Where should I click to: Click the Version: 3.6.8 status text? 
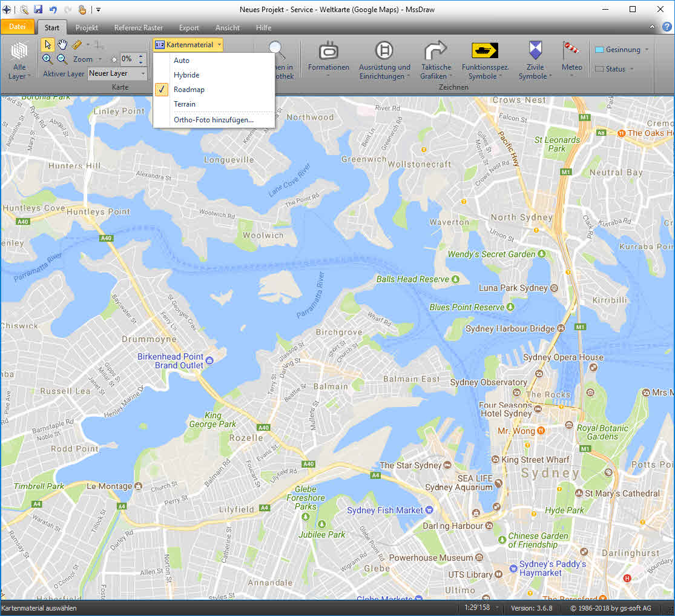tap(532, 608)
